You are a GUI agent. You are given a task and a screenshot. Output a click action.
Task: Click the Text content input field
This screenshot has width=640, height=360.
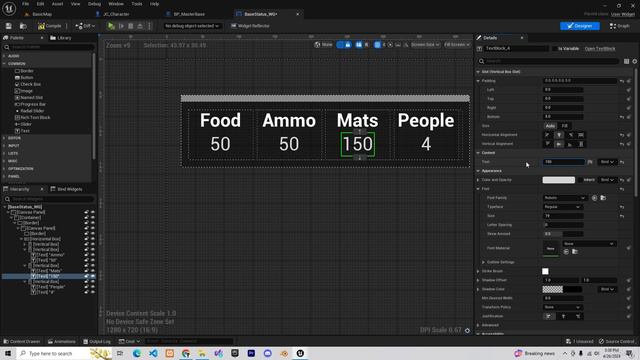[x=564, y=162]
